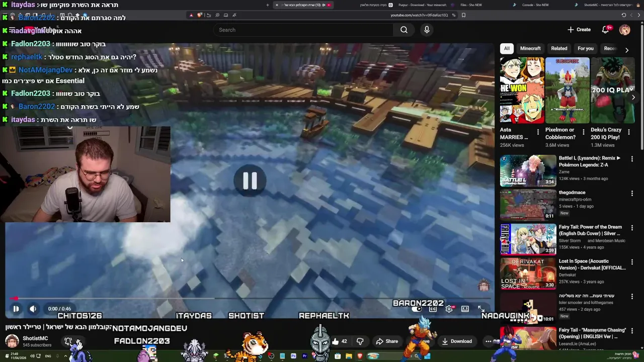Open YouTube notifications bell
This screenshot has height=362, width=644.
click(605, 30)
